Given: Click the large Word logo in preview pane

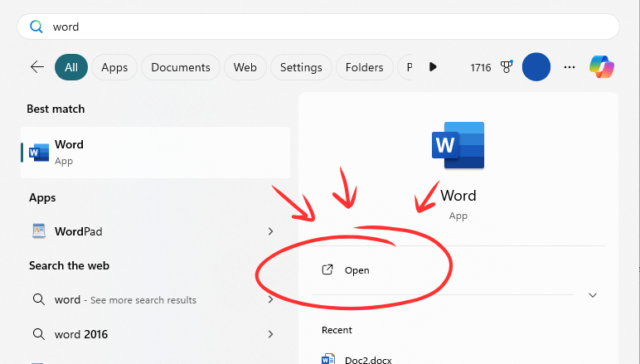Looking at the screenshot, I should (x=458, y=145).
